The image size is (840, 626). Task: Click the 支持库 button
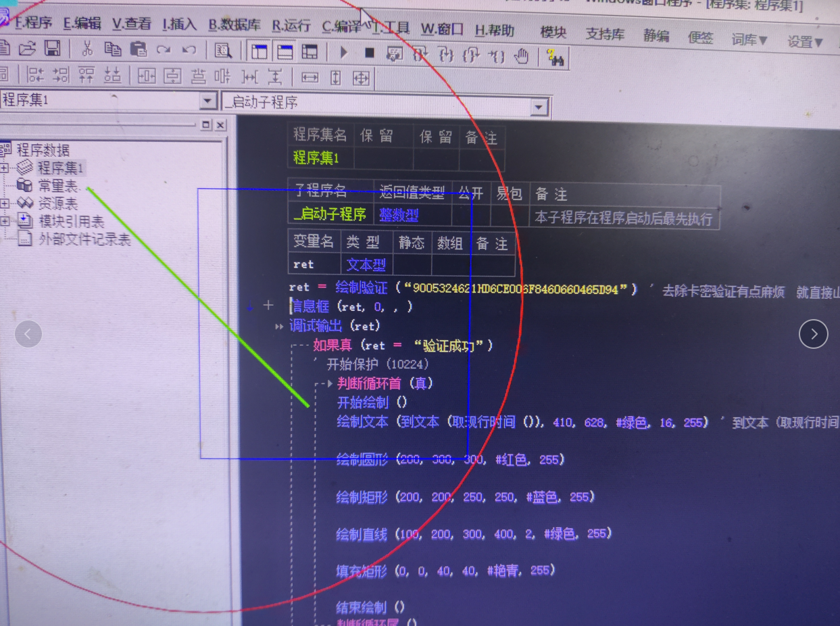[x=605, y=34]
